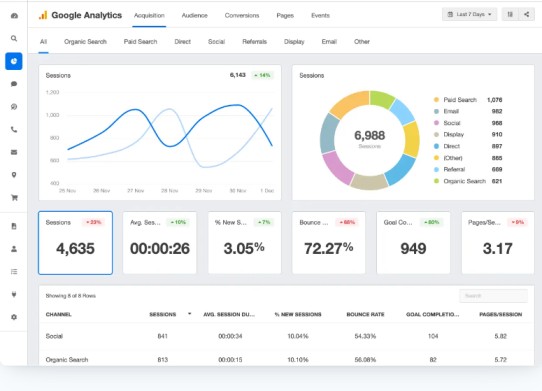Select the All channel filter
The image size is (542, 391).
click(x=43, y=42)
